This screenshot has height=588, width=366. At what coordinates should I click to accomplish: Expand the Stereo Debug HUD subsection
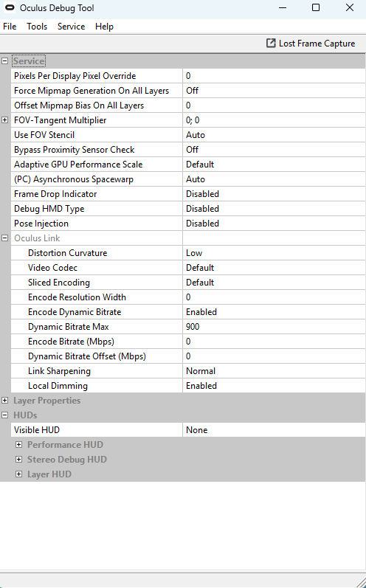18,460
